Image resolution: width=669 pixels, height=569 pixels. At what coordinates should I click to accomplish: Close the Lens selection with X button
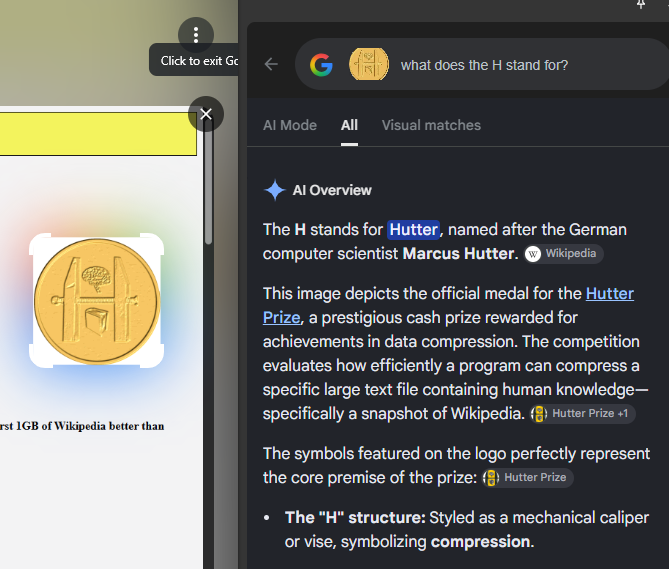[x=206, y=114]
